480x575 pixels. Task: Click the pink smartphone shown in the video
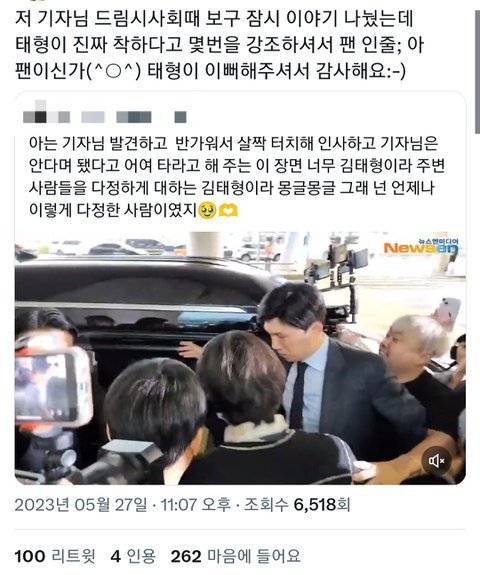tap(448, 311)
